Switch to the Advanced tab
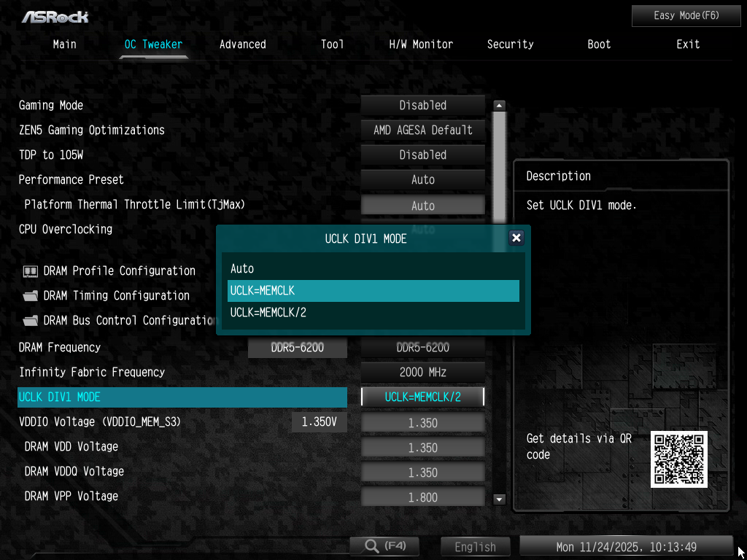 pyautogui.click(x=242, y=44)
